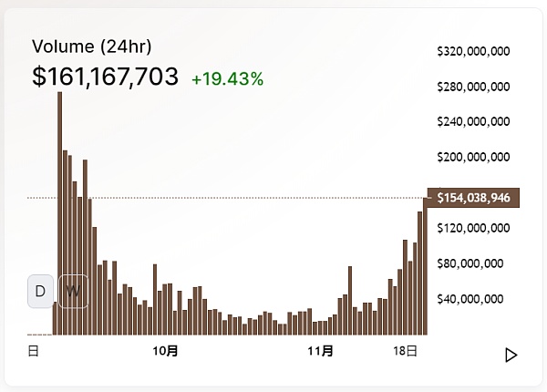This screenshot has width=547, height=392.
Task: Click the 11月 date label
Action: (320, 350)
